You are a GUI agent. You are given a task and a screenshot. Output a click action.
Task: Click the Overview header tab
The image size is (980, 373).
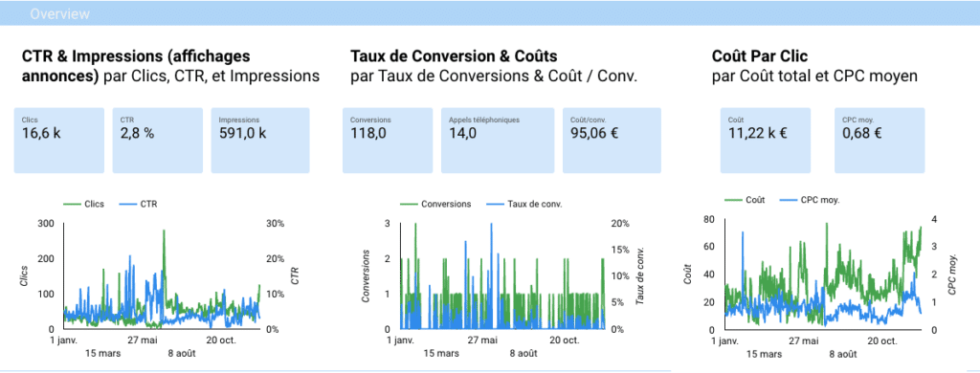(59, 13)
